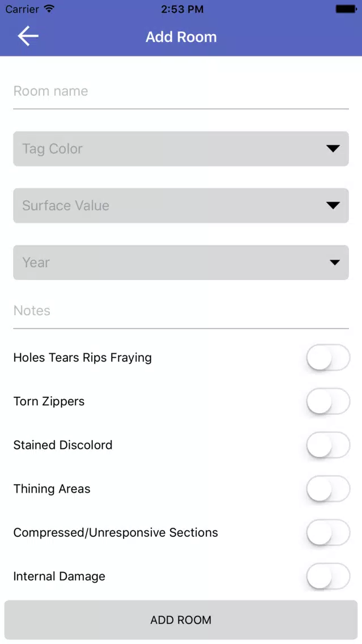Expand the Surface Value dropdown

(170, 205)
